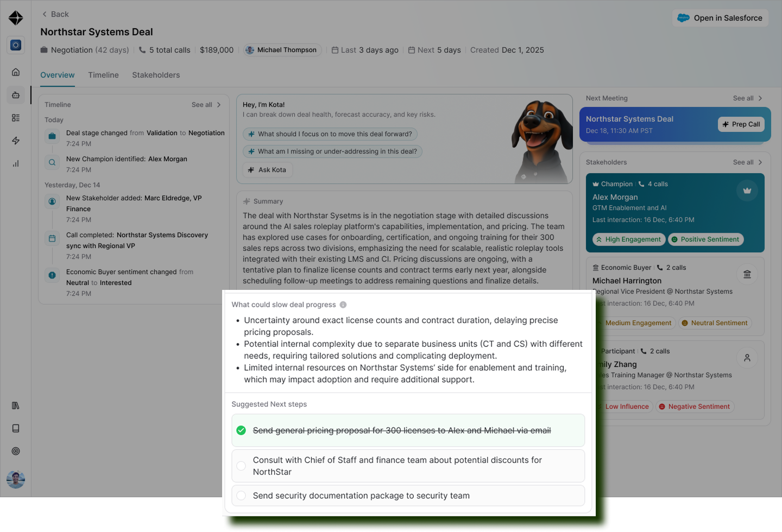The width and height of the screenshot is (782, 532).
Task: Open the notebook icon in sidebar
Action: (x=16, y=428)
